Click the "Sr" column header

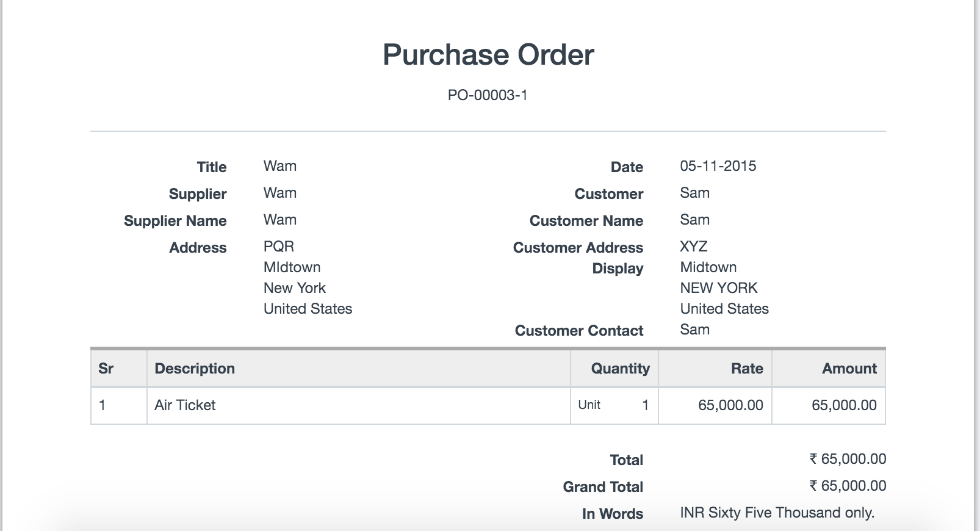(106, 369)
